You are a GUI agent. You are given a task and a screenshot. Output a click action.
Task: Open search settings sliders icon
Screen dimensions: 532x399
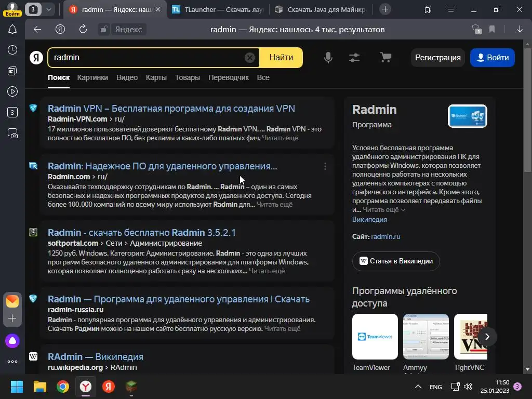pyautogui.click(x=354, y=58)
